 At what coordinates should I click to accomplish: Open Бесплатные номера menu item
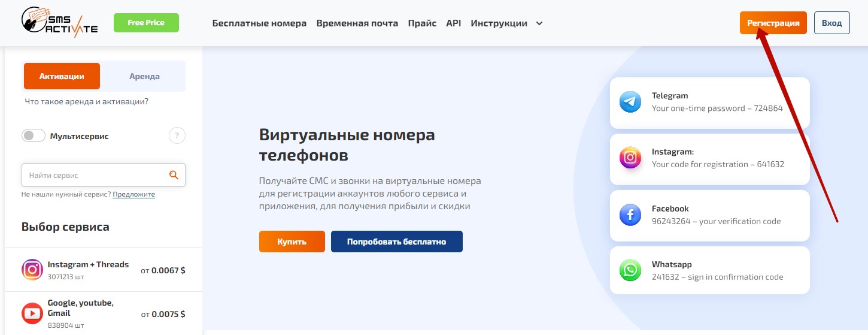click(259, 23)
